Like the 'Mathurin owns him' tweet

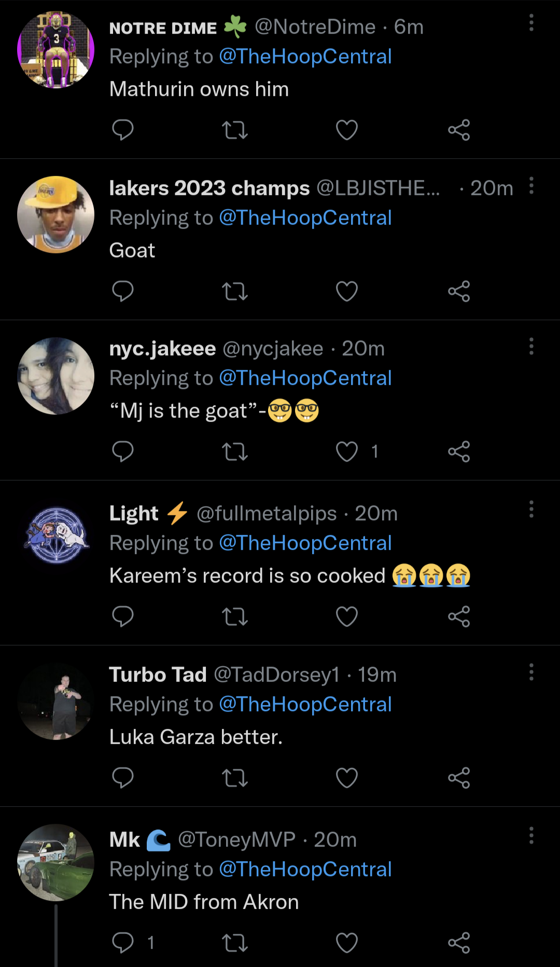[x=347, y=130]
